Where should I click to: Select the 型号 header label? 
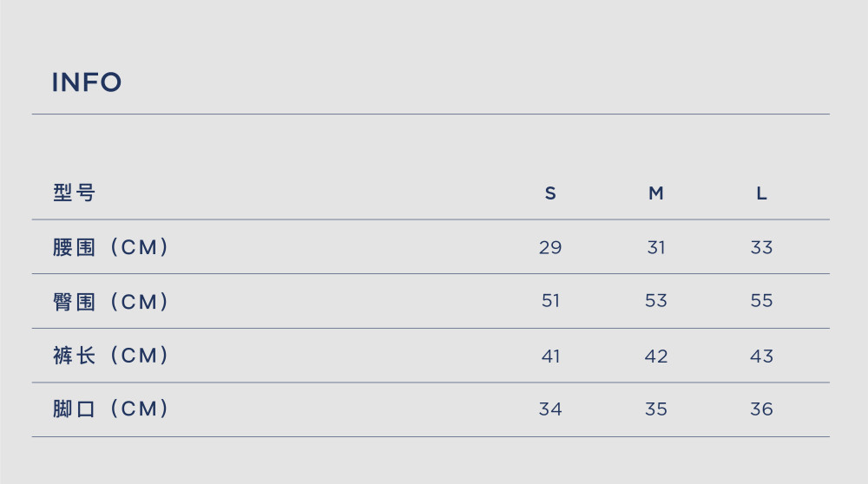tap(74, 193)
